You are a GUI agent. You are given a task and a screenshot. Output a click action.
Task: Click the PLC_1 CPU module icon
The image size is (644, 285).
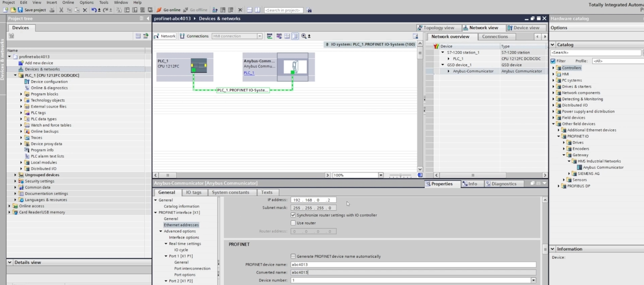coord(199,66)
